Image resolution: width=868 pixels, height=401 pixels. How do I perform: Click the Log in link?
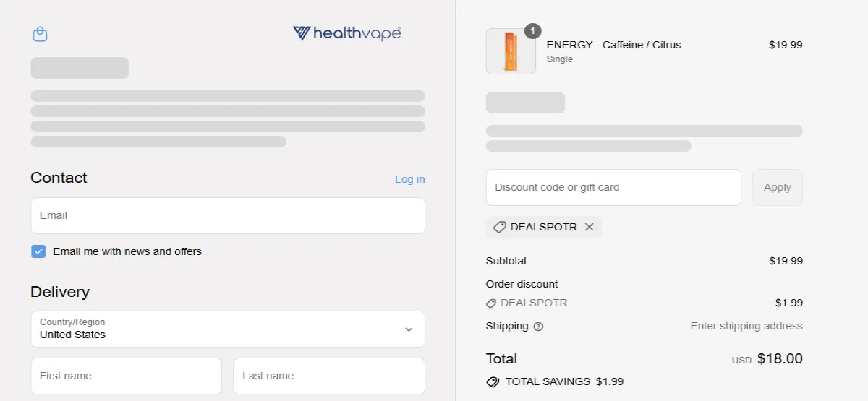pyautogui.click(x=410, y=179)
